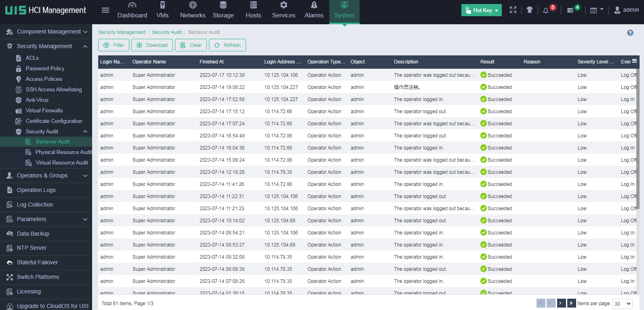The height and width of the screenshot is (310, 644).
Task: Click the Filter button
Action: tap(114, 45)
